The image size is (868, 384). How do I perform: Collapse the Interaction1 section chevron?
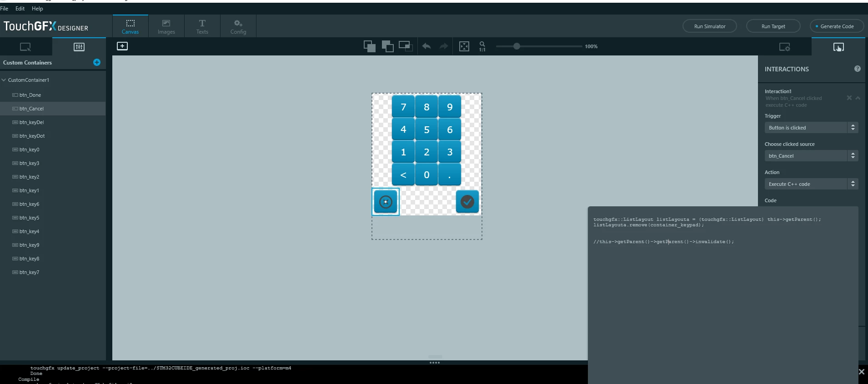[x=858, y=98]
